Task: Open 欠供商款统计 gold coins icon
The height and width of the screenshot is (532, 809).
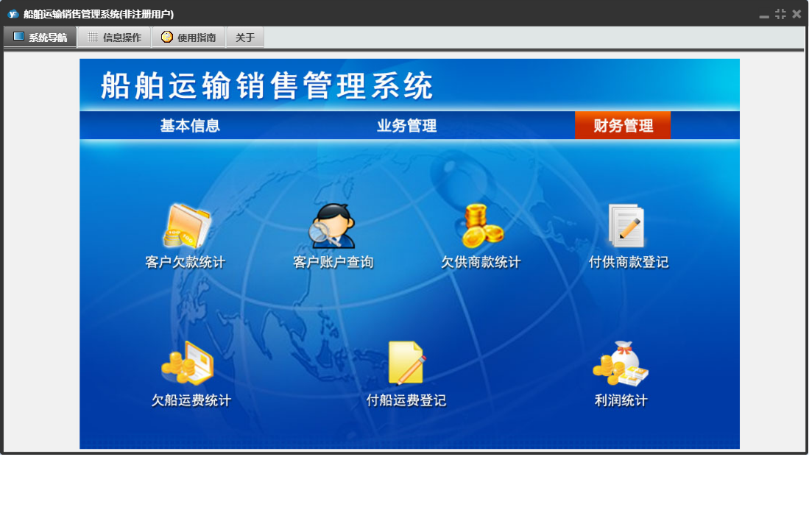Action: pyautogui.click(x=481, y=227)
